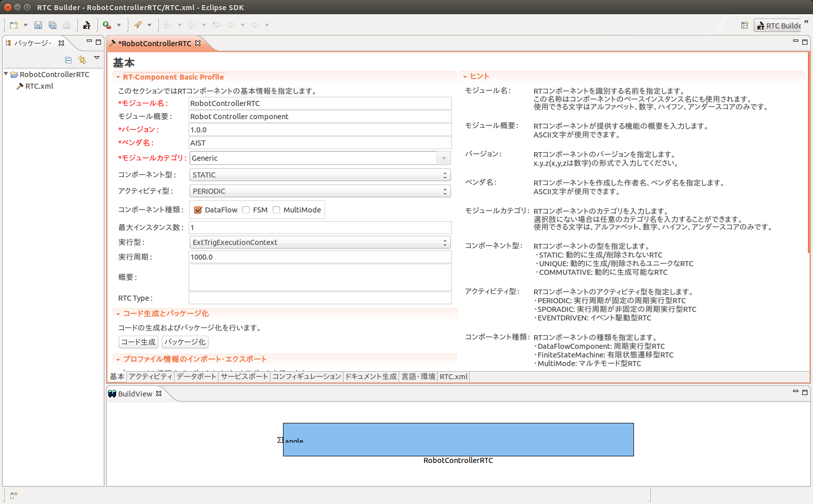Open the New wizard dropdown arrow

tap(25, 25)
